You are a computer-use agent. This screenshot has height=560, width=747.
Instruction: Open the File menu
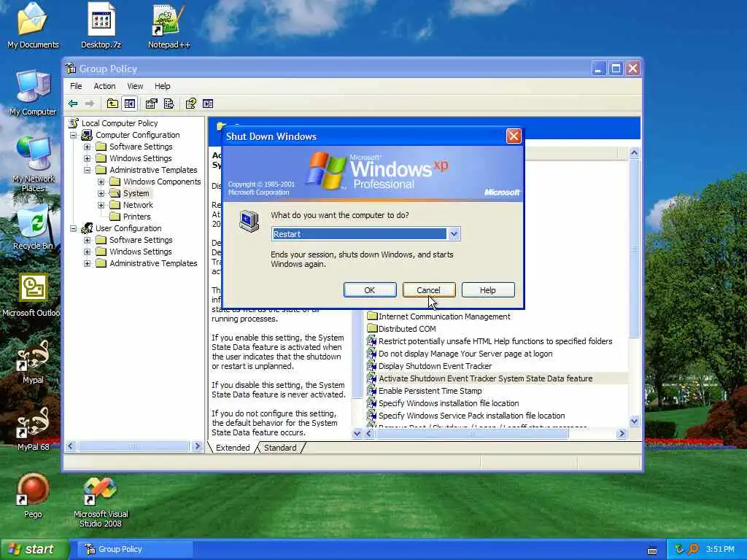point(76,86)
